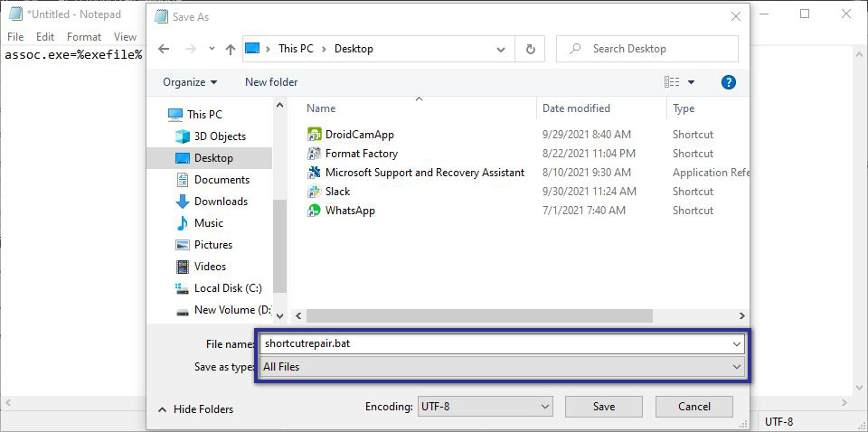Click the back arrow navigation icon
This screenshot has height=432, width=868.
coord(164,49)
